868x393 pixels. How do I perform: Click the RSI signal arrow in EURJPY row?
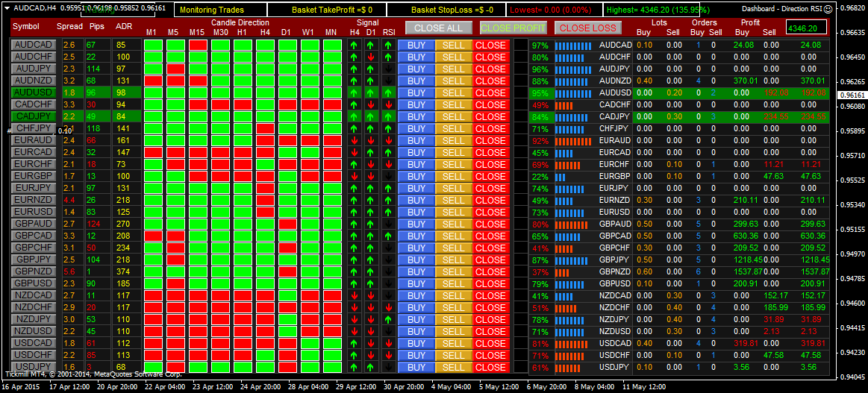pyautogui.click(x=389, y=189)
